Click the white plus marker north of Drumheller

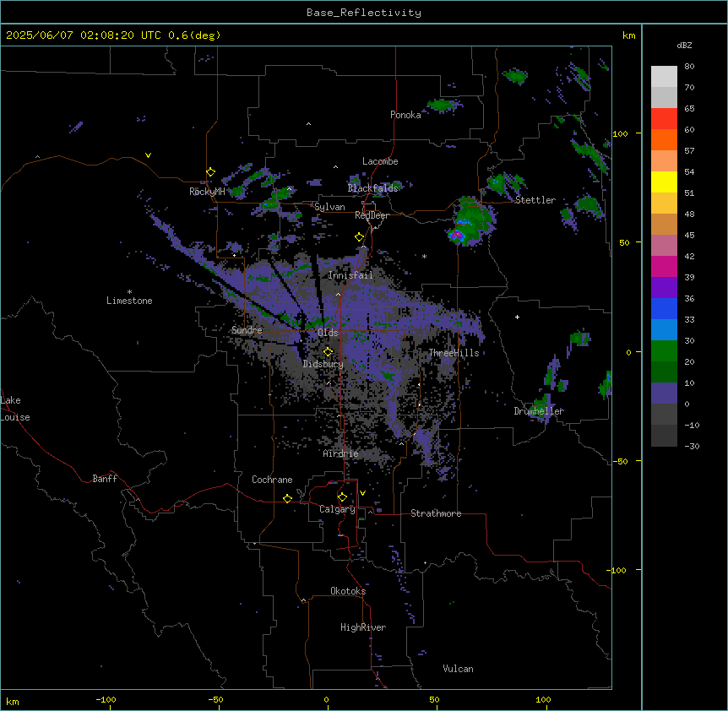(x=517, y=317)
